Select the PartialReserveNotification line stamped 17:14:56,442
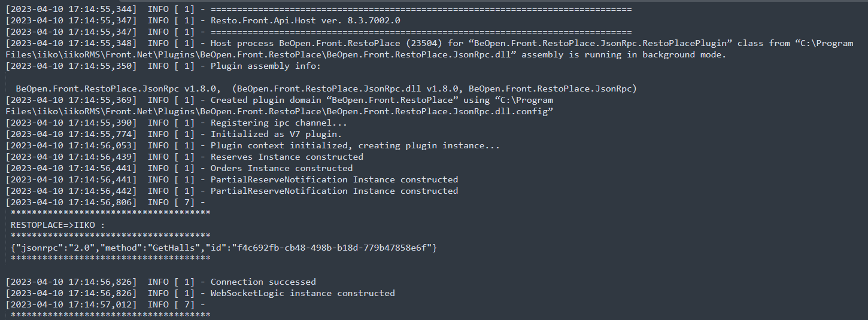The height and width of the screenshot is (320, 868). (333, 191)
